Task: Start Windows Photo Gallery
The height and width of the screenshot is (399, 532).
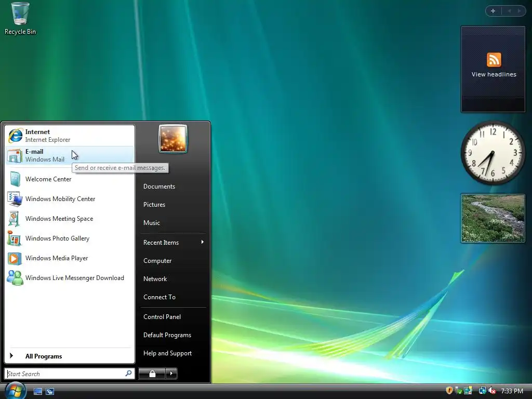Action: tap(70, 238)
